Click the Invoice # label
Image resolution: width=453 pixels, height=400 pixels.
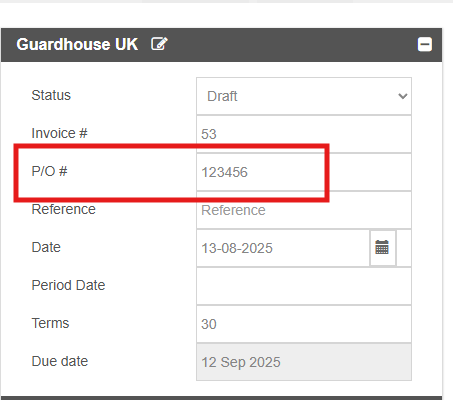(59, 133)
